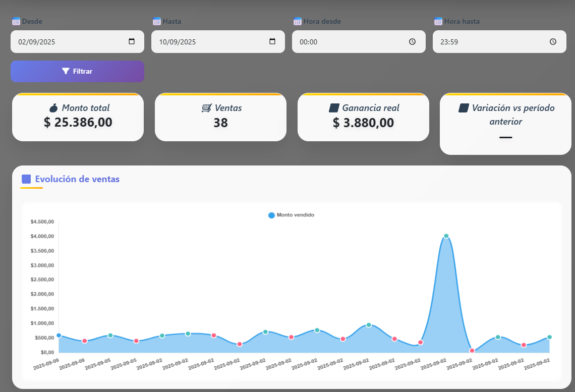575x392 pixels.
Task: Click the lowest red data point near $0,00
Action: [472, 351]
